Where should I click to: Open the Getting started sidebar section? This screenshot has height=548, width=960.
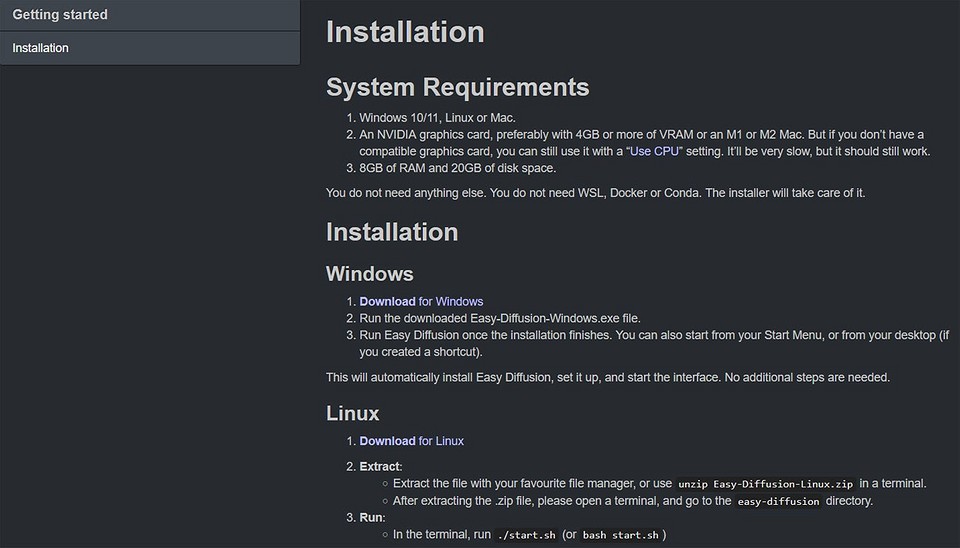60,15
